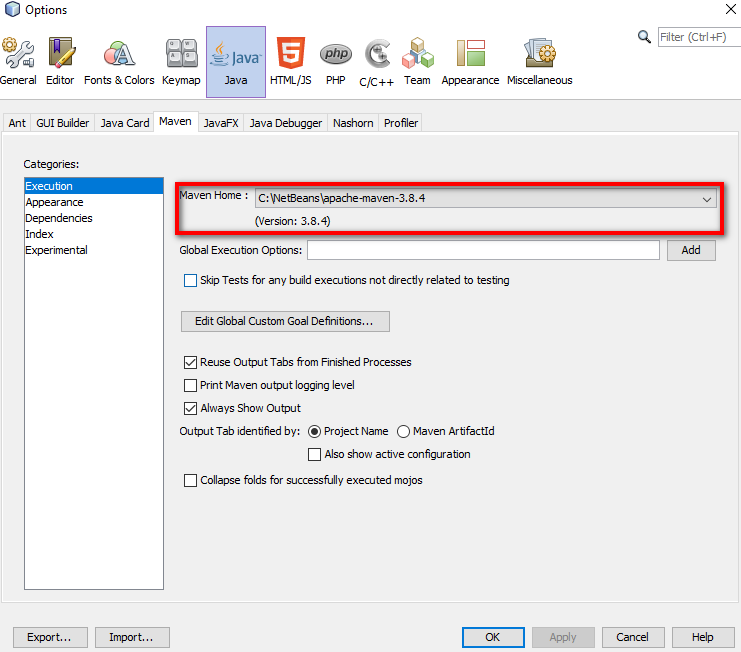The width and height of the screenshot is (741, 652).
Task: Open the Miscellaneous options category
Action: [540, 61]
